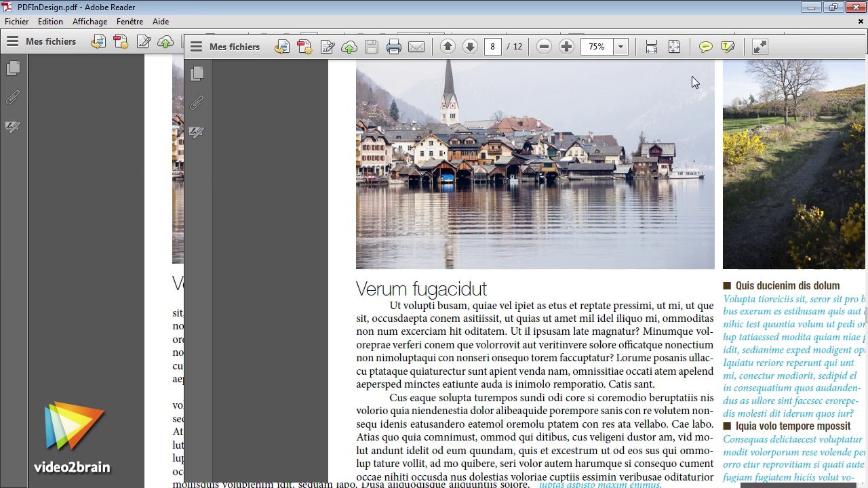Click the fit-width scrolling mode icon
Image resolution: width=868 pixels, height=488 pixels.
[652, 47]
